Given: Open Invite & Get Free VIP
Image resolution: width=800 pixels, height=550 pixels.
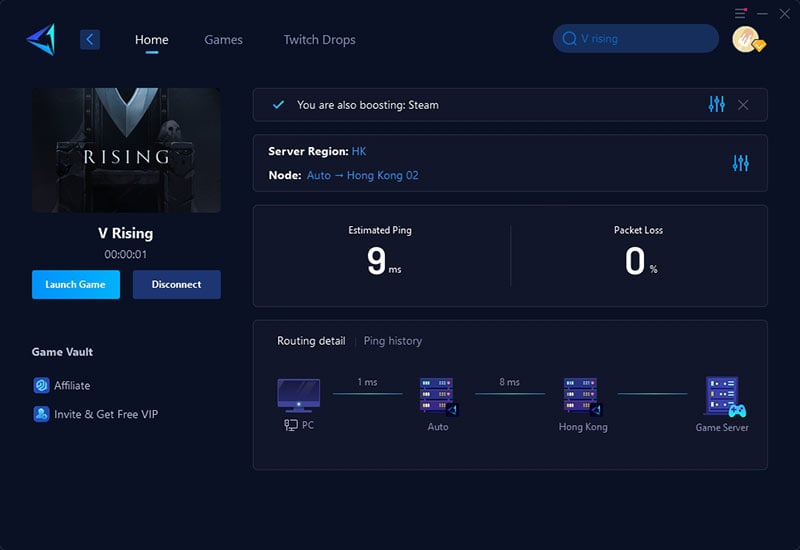Looking at the screenshot, I should coord(106,414).
